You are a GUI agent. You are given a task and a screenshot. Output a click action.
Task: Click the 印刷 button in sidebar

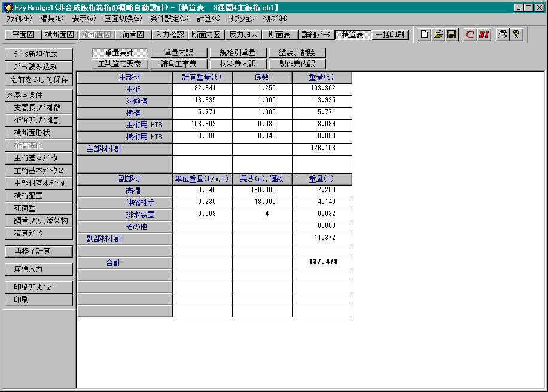pos(39,300)
